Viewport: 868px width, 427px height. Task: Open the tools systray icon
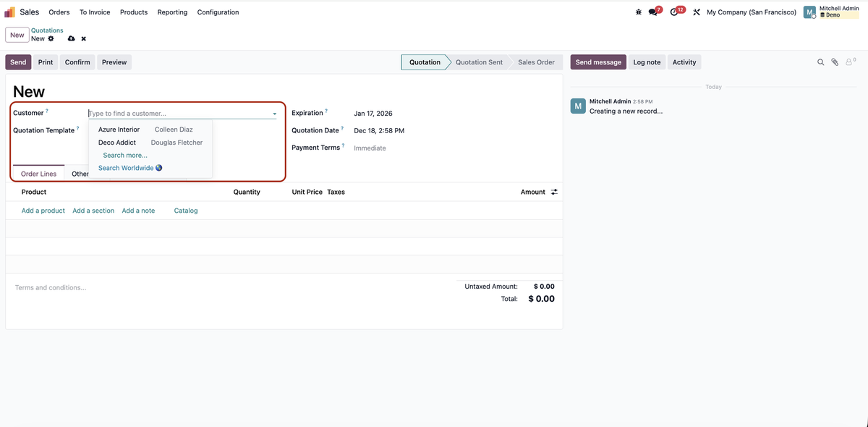[696, 12]
